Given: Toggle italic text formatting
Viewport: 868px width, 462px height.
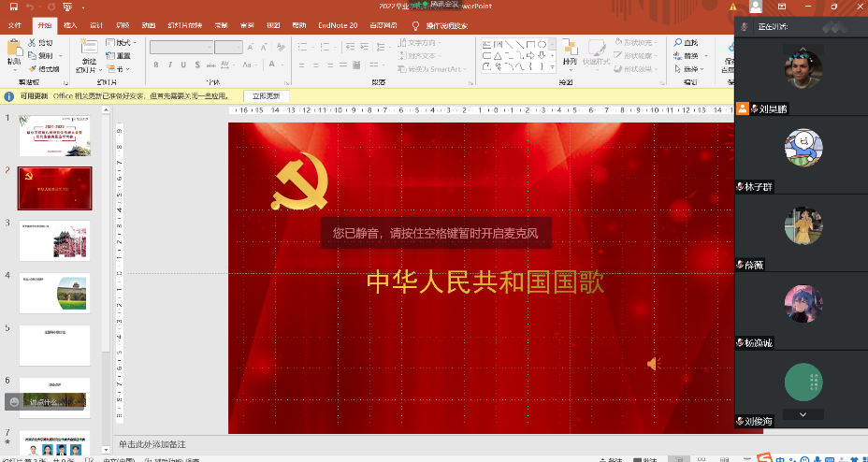Looking at the screenshot, I should [x=169, y=65].
